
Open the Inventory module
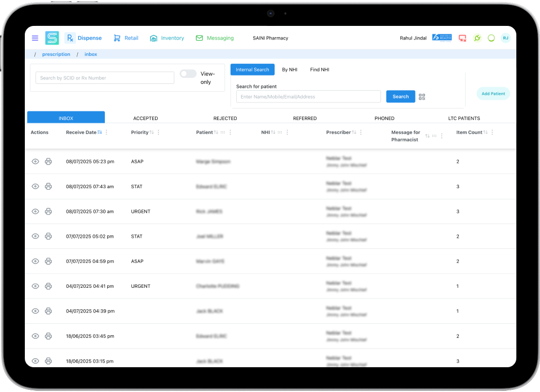[167, 38]
